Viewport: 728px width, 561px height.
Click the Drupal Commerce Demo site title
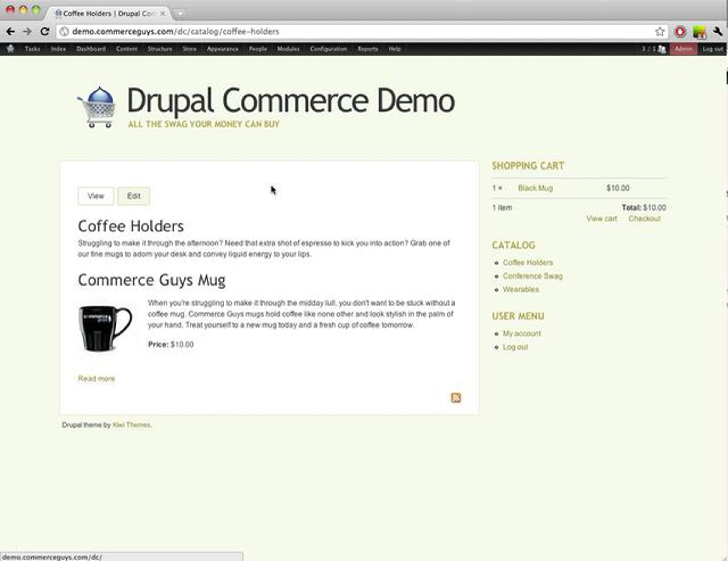[x=291, y=100]
